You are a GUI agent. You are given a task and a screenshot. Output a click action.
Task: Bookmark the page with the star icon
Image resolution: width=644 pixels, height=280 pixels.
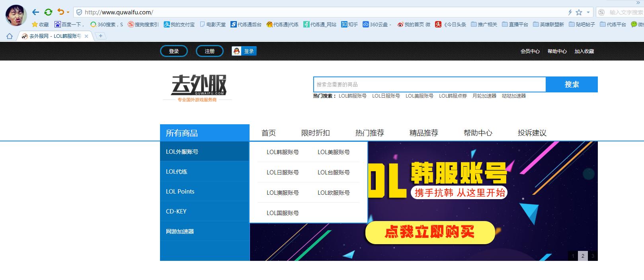click(579, 12)
